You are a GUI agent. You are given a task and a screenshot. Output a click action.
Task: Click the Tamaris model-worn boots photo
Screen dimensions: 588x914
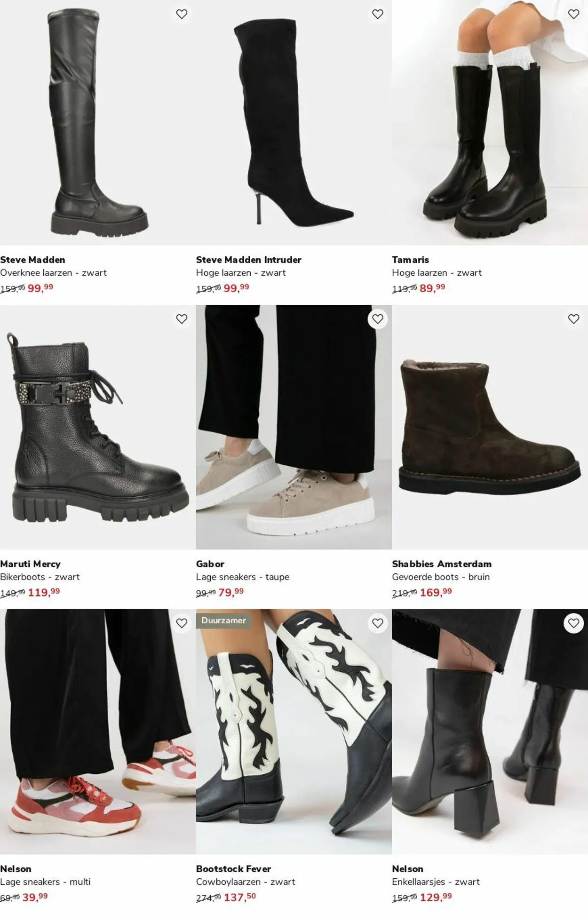490,122
